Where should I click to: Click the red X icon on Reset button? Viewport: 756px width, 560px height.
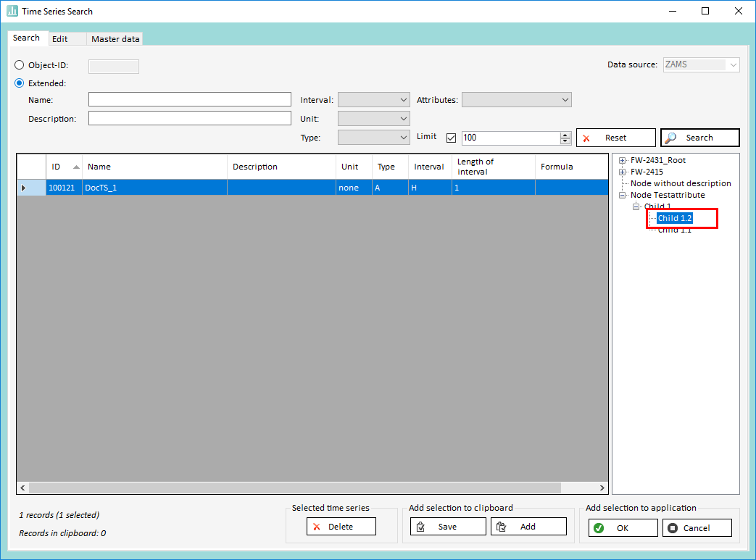[586, 138]
